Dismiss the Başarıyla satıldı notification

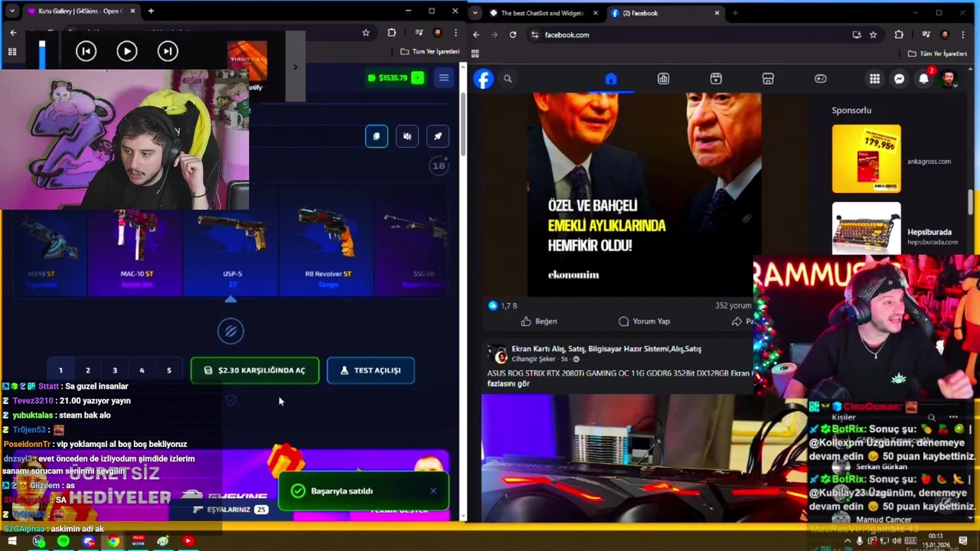click(433, 491)
